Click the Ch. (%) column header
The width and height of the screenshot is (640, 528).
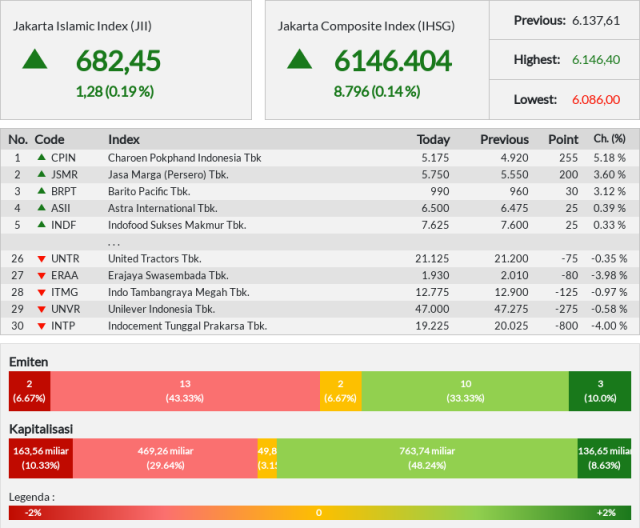(x=609, y=139)
